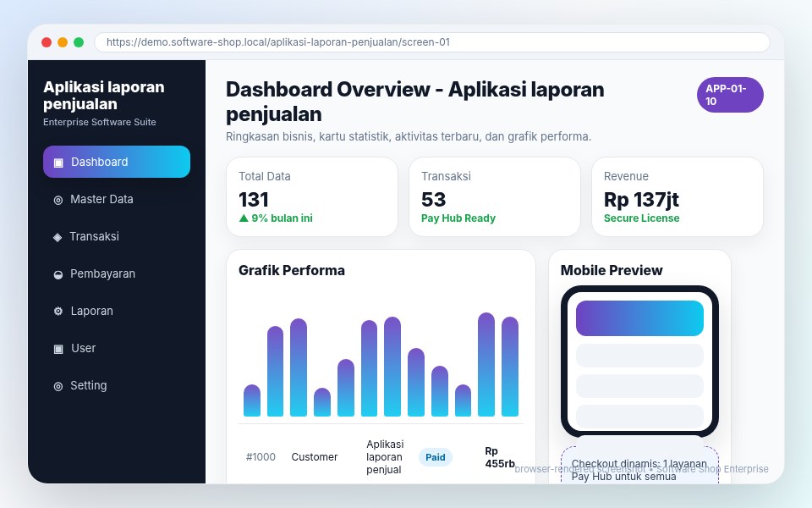The width and height of the screenshot is (812, 508).
Task: Click the gradient banner in Mobile Preview
Action: pyautogui.click(x=639, y=318)
